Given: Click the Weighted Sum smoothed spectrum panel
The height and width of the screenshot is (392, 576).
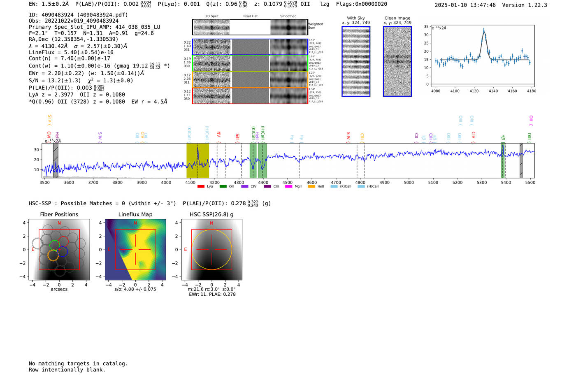Looking at the screenshot, I should [289, 27].
